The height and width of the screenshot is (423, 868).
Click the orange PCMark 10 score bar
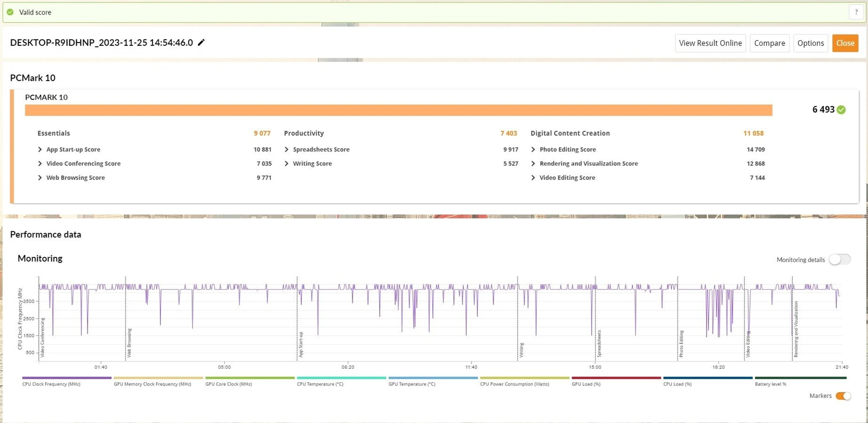pyautogui.click(x=398, y=110)
